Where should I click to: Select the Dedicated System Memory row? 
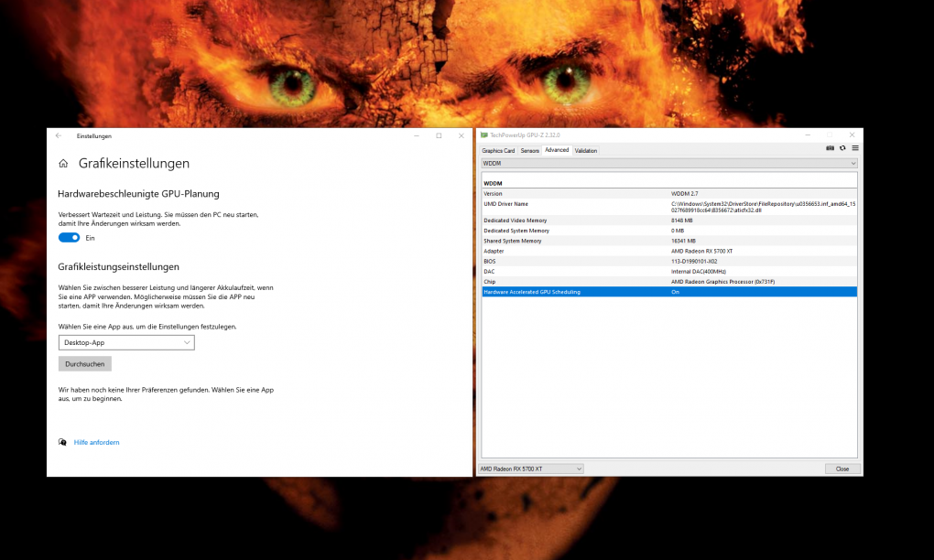tap(669, 231)
